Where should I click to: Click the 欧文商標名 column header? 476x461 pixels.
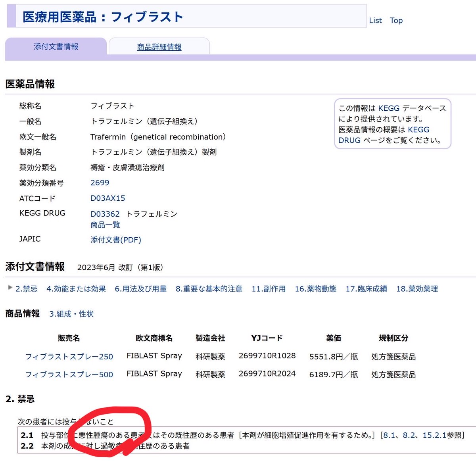pyautogui.click(x=154, y=338)
